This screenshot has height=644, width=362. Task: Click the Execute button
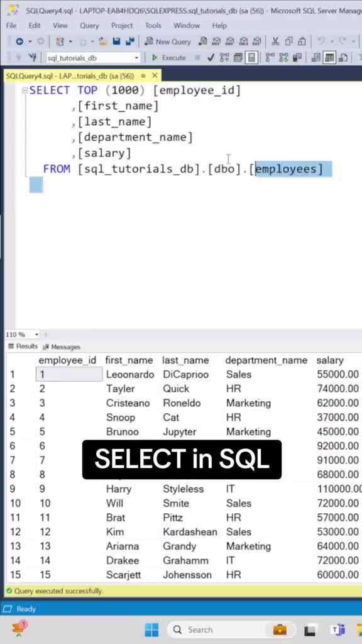168,57
